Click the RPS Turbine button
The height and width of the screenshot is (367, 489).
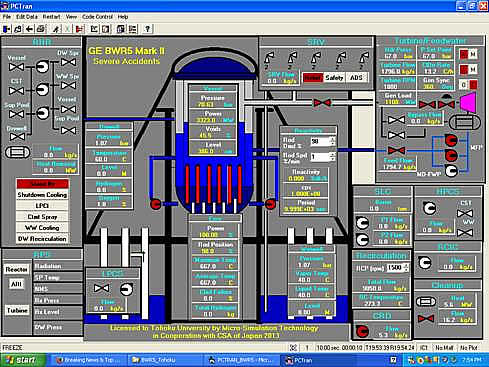tap(17, 310)
